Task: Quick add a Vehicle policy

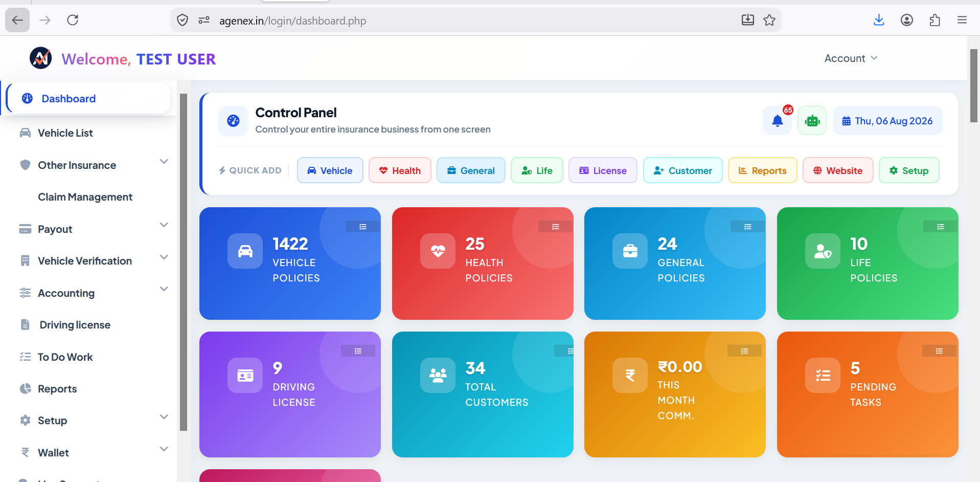Action: click(x=330, y=170)
